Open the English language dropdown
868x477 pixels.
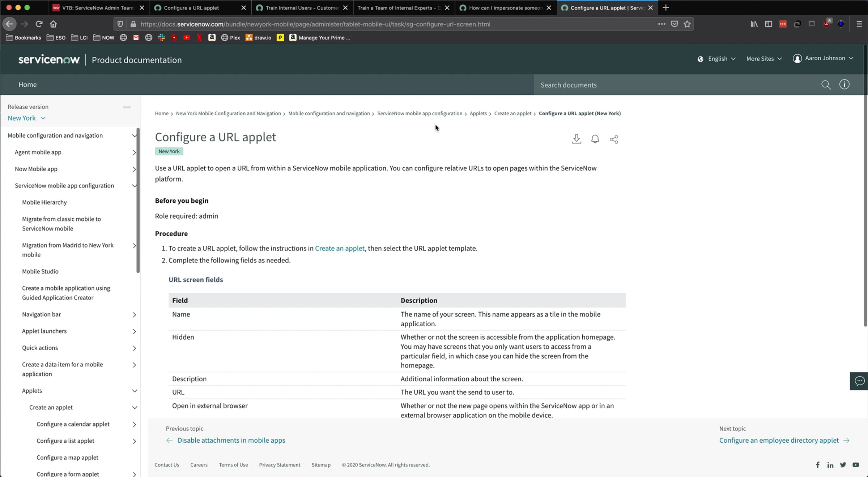coord(716,59)
